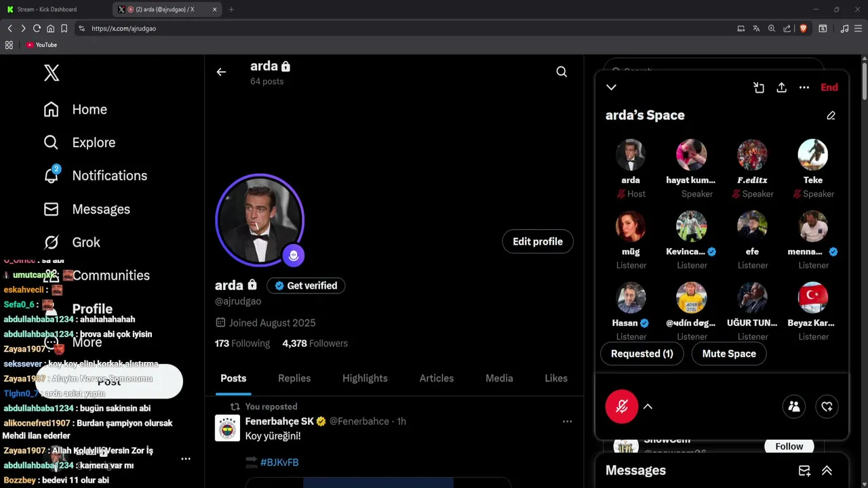This screenshot has width=868, height=488.
Task: Send a reaction with the heart icon
Action: click(827, 407)
